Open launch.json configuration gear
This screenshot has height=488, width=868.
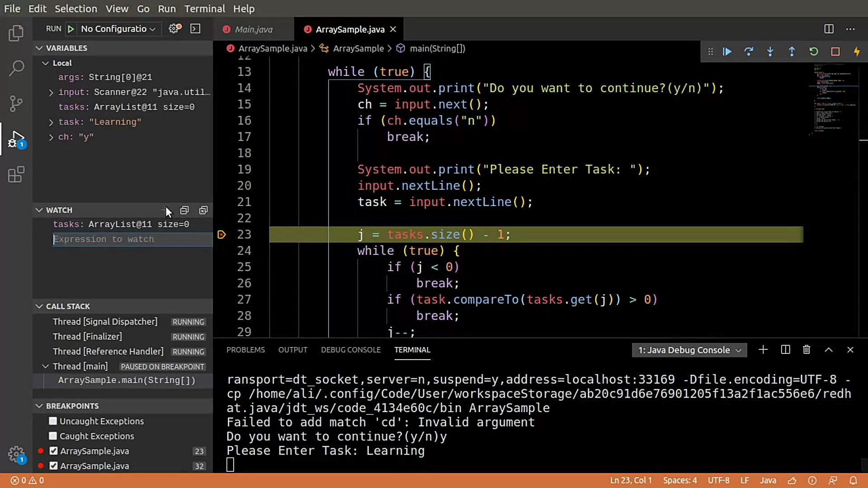(175, 29)
